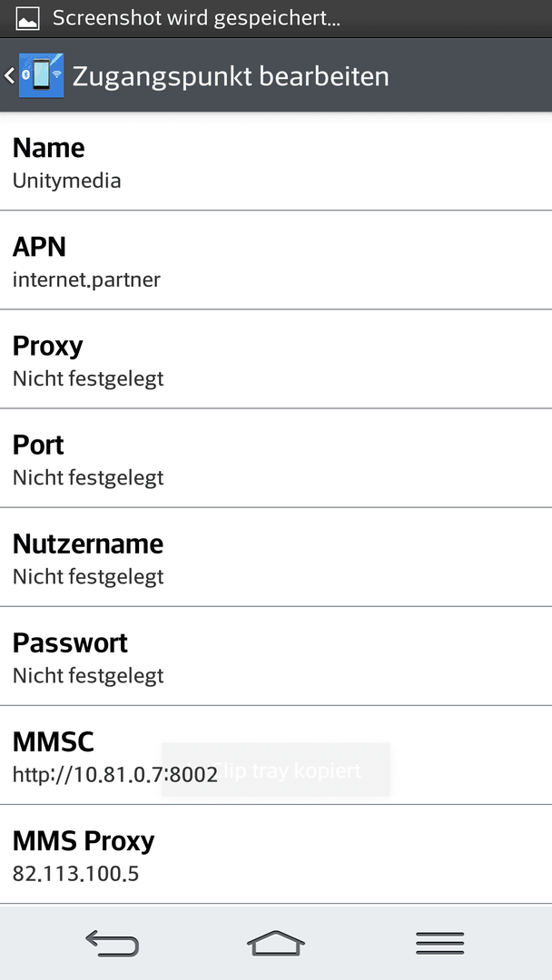Tap the back chevron in title bar
The width and height of the screenshot is (552, 980).
point(9,75)
